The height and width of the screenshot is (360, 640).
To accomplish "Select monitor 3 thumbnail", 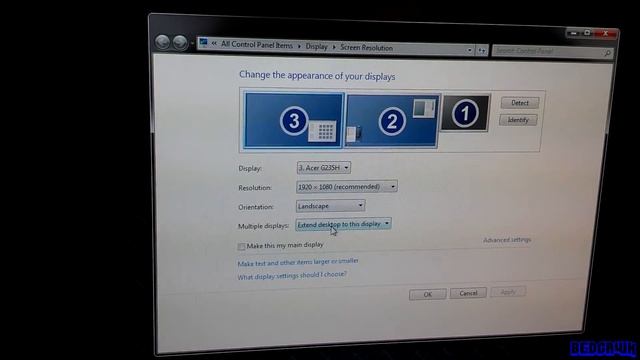I will [294, 120].
